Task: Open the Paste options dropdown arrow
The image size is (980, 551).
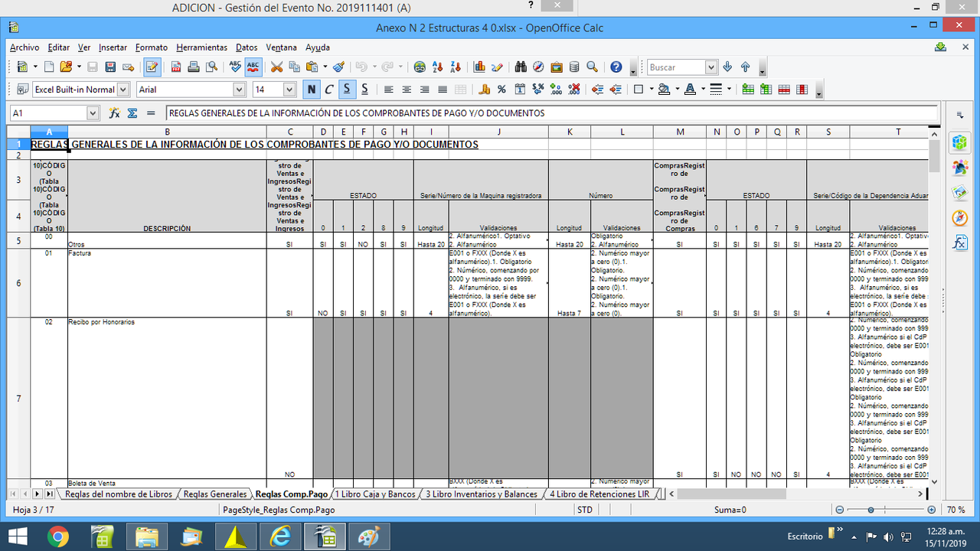Action: [x=325, y=67]
